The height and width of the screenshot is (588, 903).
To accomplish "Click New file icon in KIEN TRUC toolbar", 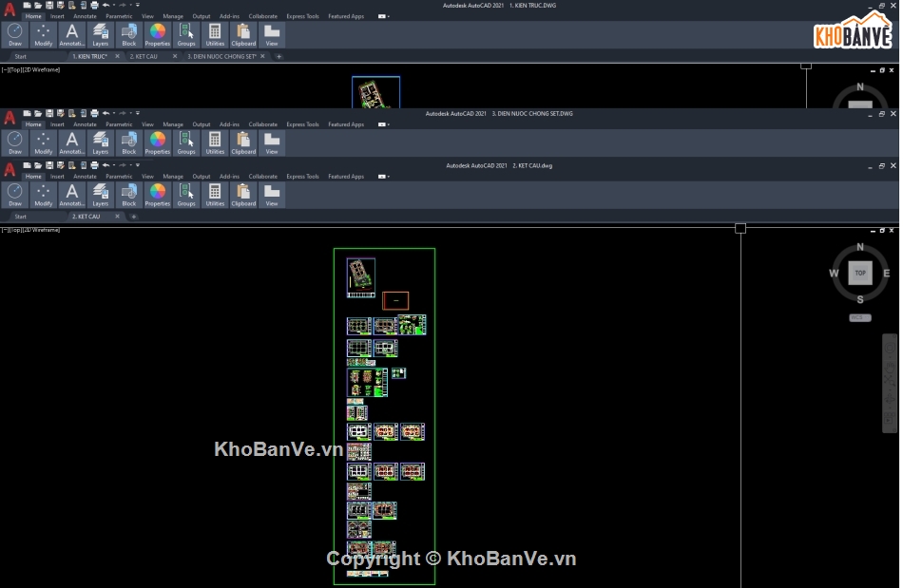I will tap(27, 5).
